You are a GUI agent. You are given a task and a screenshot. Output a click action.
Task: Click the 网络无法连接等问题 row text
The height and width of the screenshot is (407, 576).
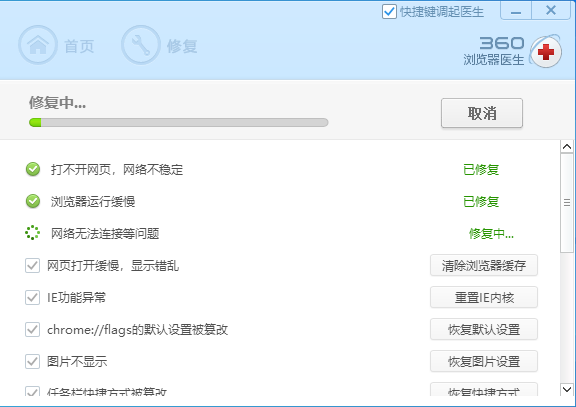[x=105, y=233]
